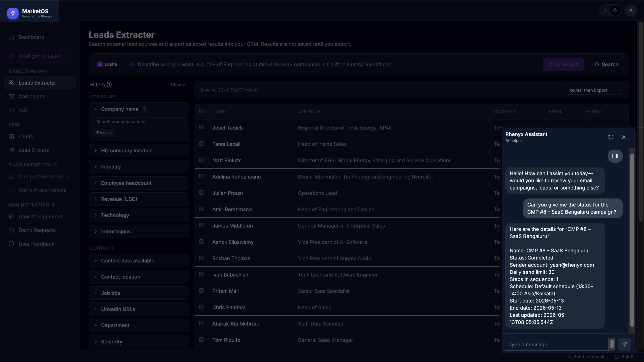The height and width of the screenshot is (362, 644).
Task: Click the Brand Presentations icon
Action: point(11,190)
